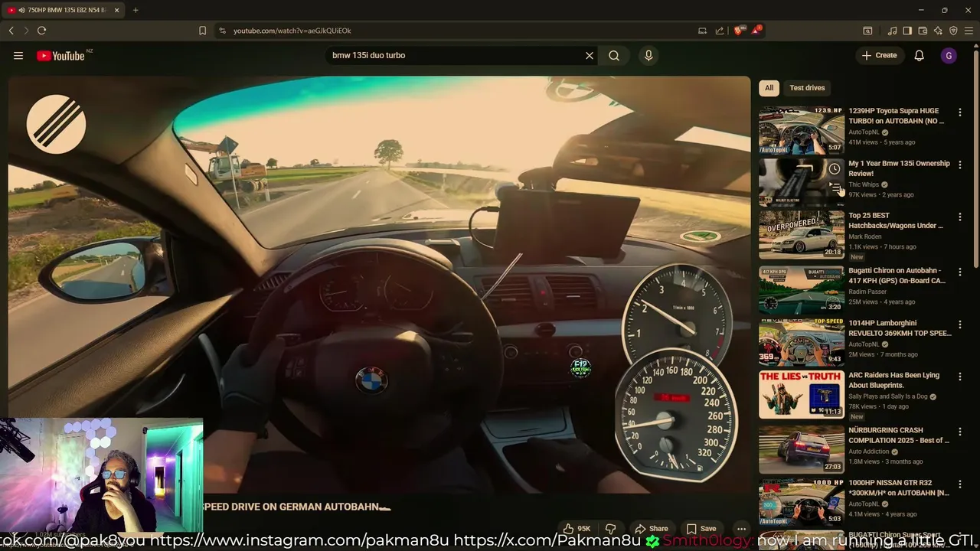Close the 750HP BMW 135i tab
This screenshot has height=551, width=980.
coord(116,10)
